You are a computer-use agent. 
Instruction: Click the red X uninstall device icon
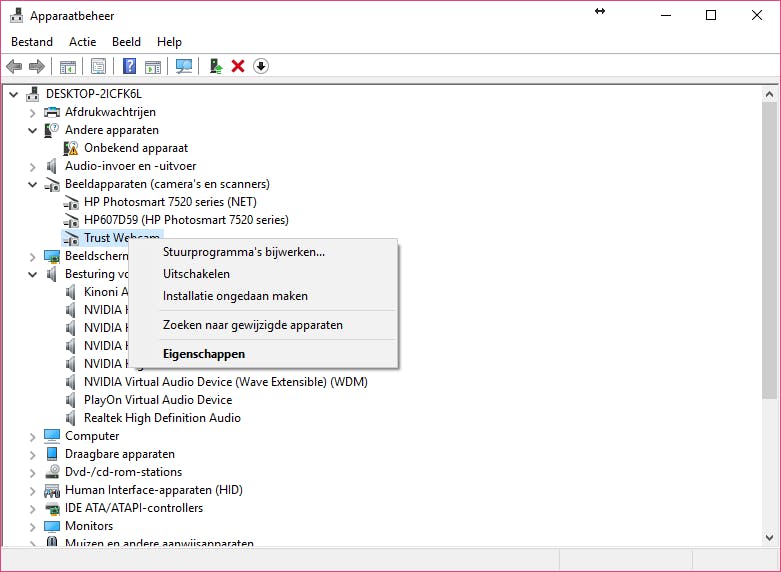coord(238,66)
